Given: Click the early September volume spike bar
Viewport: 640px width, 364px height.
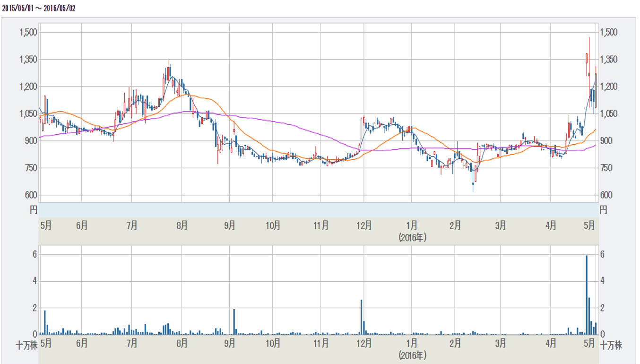Looking at the screenshot, I should click(x=234, y=322).
